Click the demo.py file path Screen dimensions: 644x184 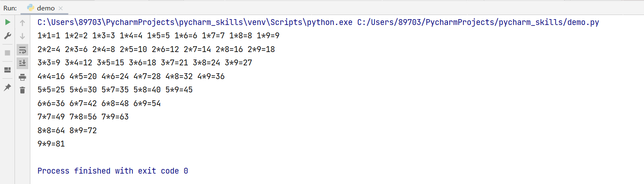pyautogui.click(x=478, y=22)
